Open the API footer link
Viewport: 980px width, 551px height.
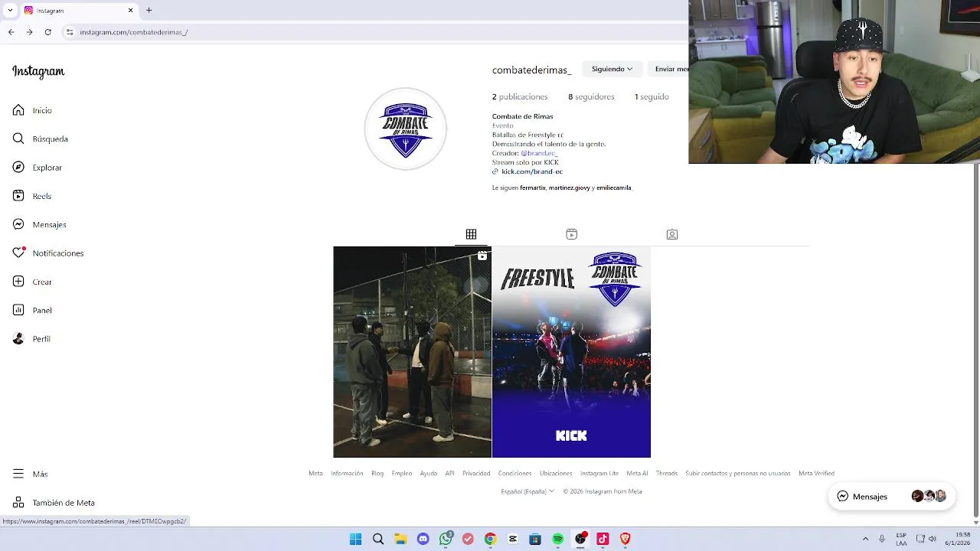pyautogui.click(x=449, y=474)
